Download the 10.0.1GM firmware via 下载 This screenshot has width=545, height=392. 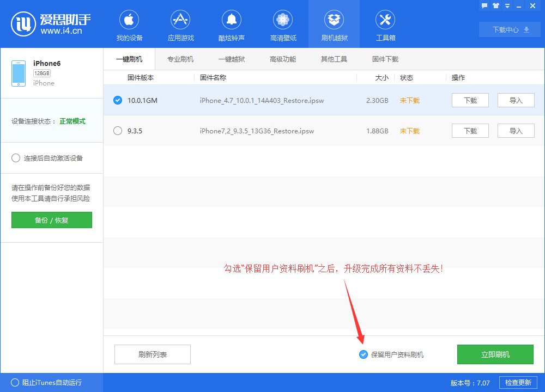[470, 100]
